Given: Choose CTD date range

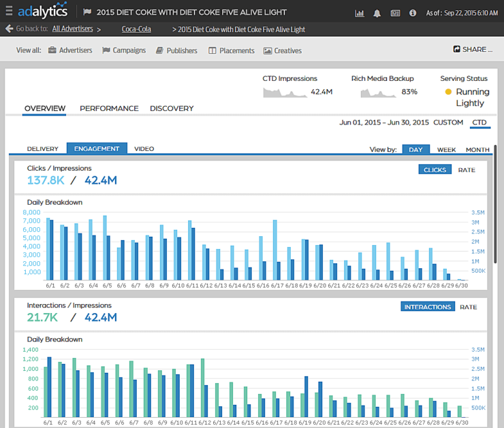Looking at the screenshot, I should pos(479,122).
